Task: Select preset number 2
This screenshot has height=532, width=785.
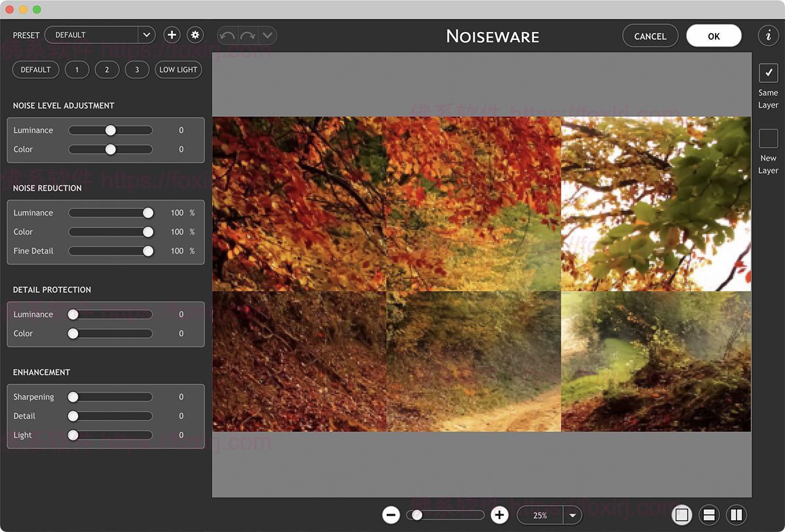Action: 107,70
